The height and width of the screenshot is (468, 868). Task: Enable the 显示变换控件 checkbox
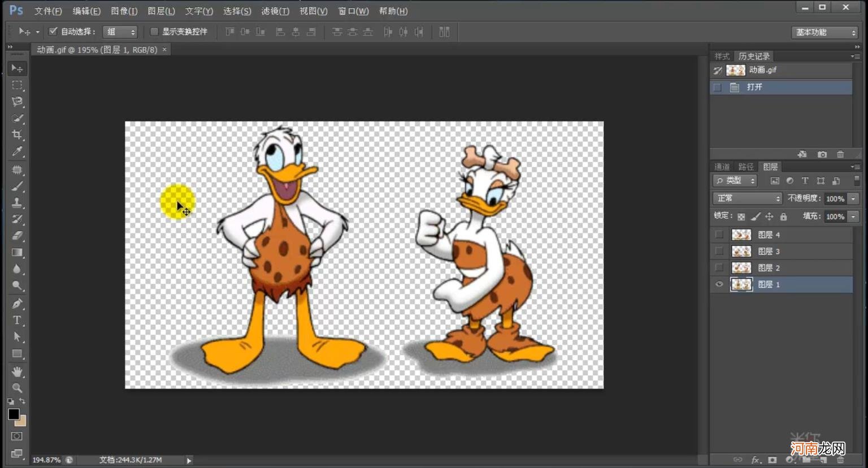point(154,32)
